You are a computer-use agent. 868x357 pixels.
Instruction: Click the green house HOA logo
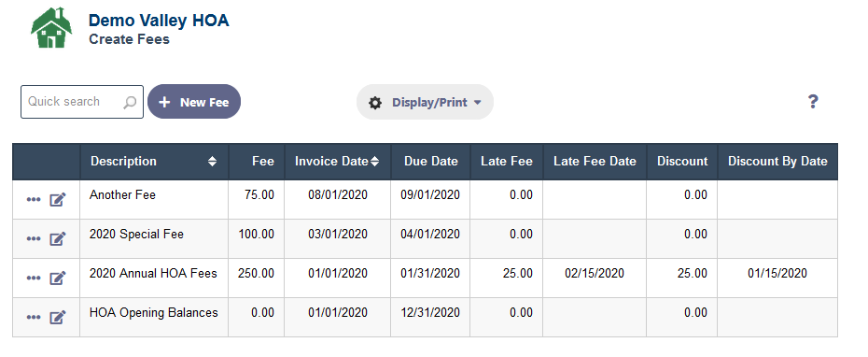tap(51, 27)
